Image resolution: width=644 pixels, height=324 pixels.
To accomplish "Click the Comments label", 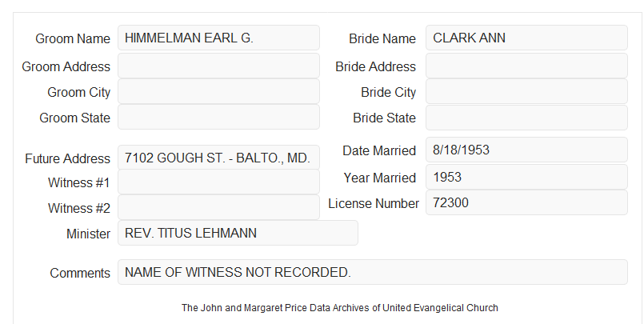I will point(80,273).
